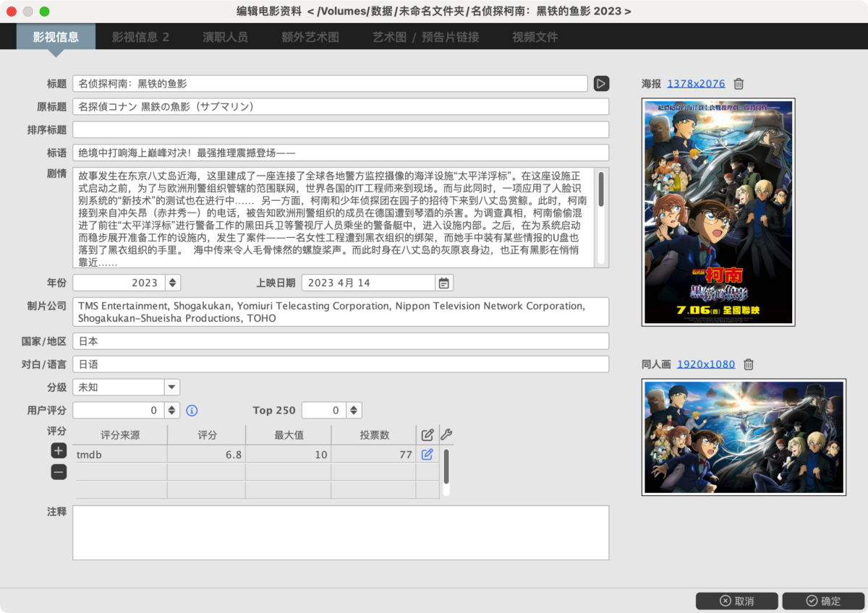
Task: Adjust the 用户评分 stepper arrows
Action: pos(172,411)
